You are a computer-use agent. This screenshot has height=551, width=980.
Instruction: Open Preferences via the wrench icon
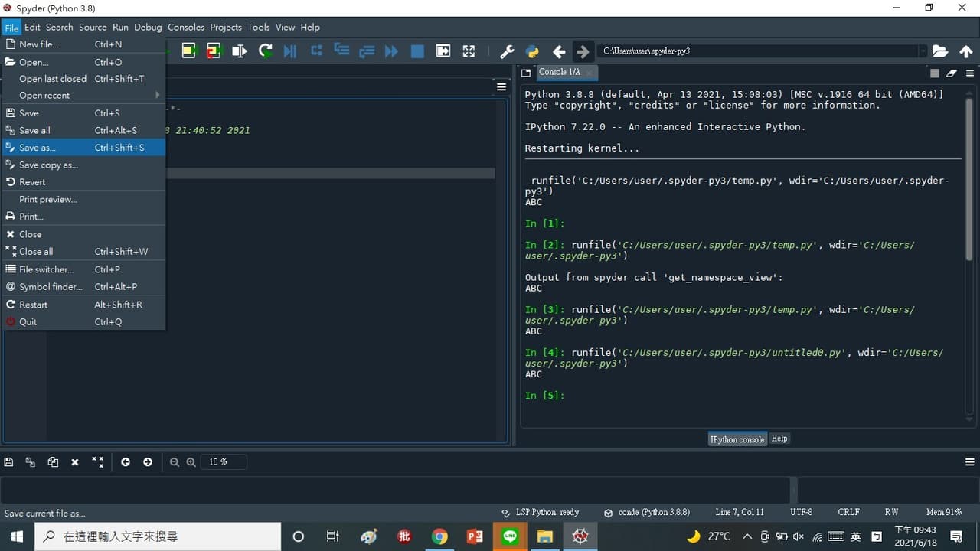coord(507,51)
